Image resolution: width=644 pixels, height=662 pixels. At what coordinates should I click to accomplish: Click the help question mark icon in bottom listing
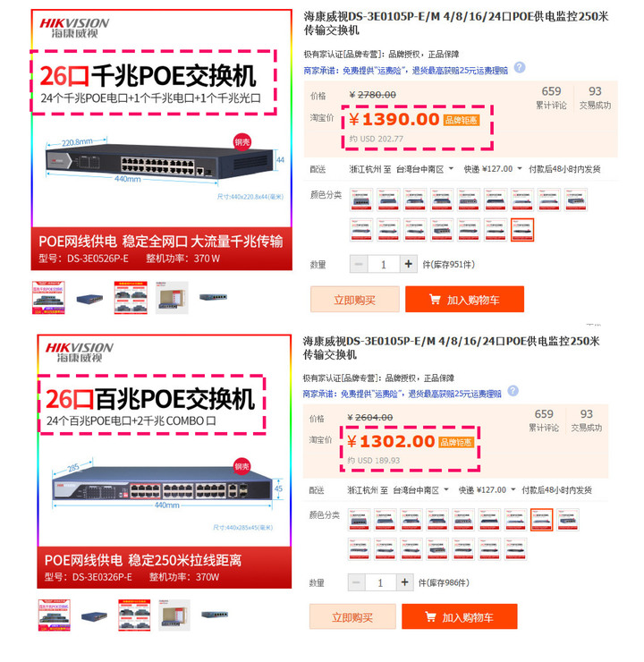point(513,391)
